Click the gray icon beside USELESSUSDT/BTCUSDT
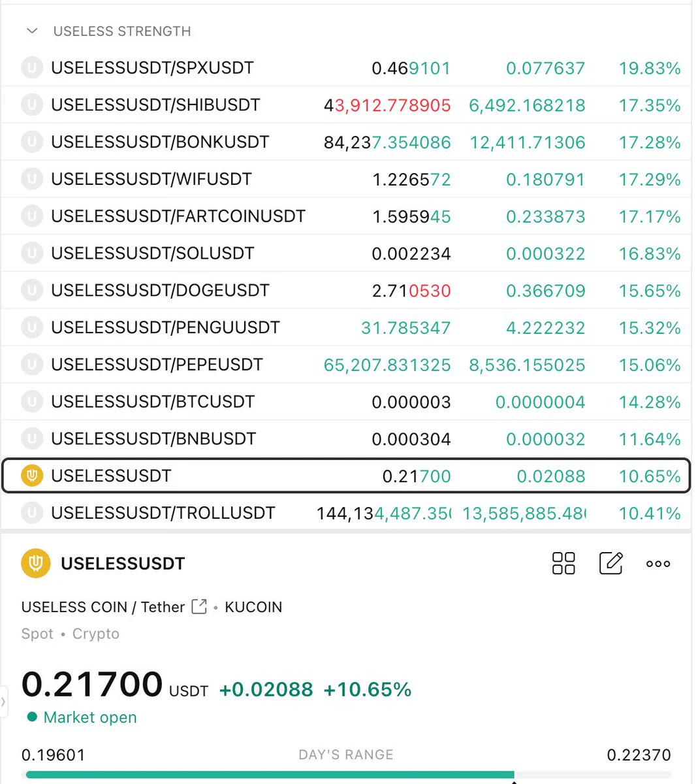Viewport: 696px width, 784px height. click(x=32, y=402)
